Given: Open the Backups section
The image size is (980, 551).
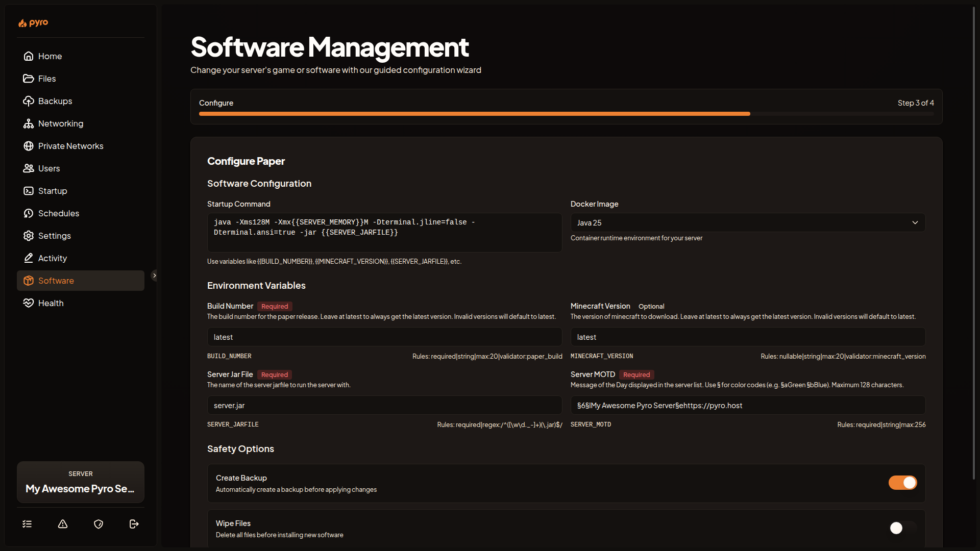Looking at the screenshot, I should [x=81, y=101].
